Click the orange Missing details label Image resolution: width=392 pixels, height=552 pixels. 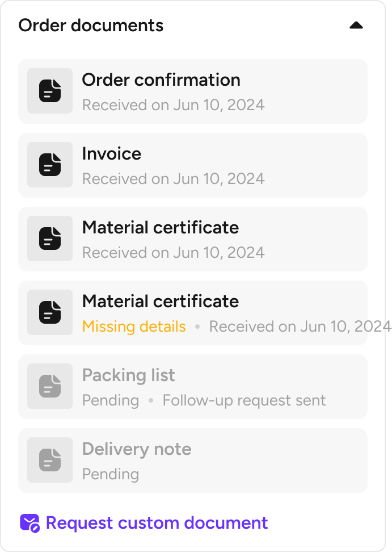point(134,327)
